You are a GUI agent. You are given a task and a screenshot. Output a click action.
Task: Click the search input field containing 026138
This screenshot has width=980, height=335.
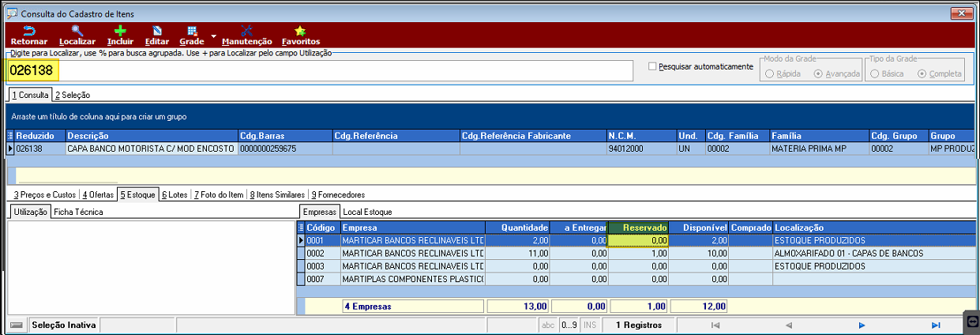[x=320, y=70]
